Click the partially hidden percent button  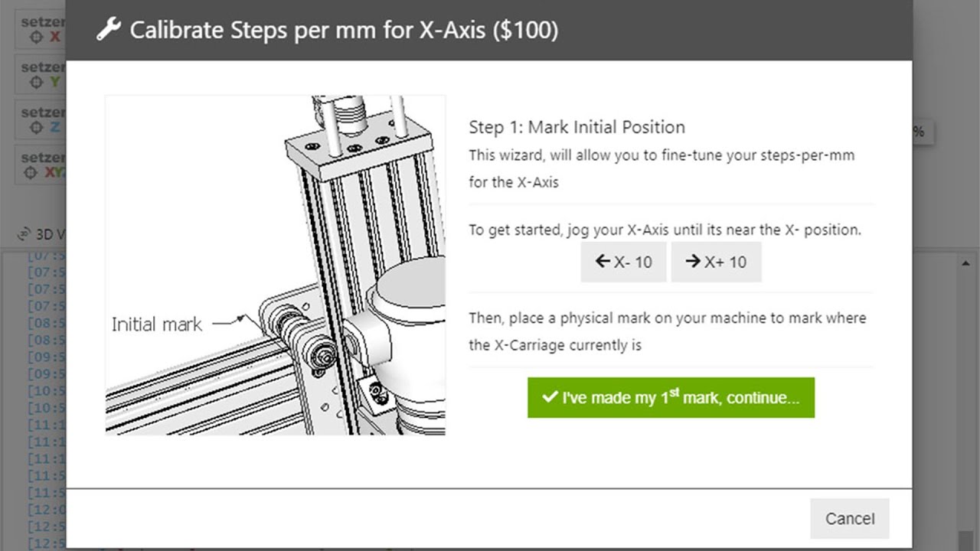[x=920, y=132]
